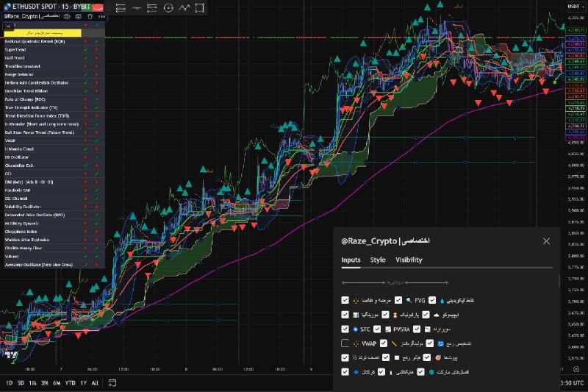The image size is (588, 392).
Task: Switch to the Visibility tab
Action: (x=409, y=260)
